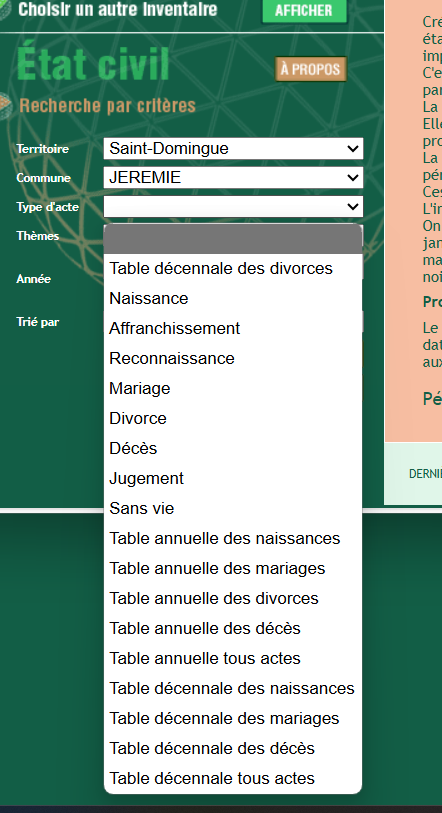Pick Décès act type

click(233, 448)
